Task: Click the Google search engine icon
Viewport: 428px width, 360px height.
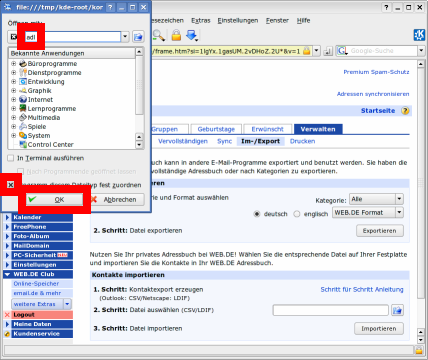Action: (x=342, y=51)
